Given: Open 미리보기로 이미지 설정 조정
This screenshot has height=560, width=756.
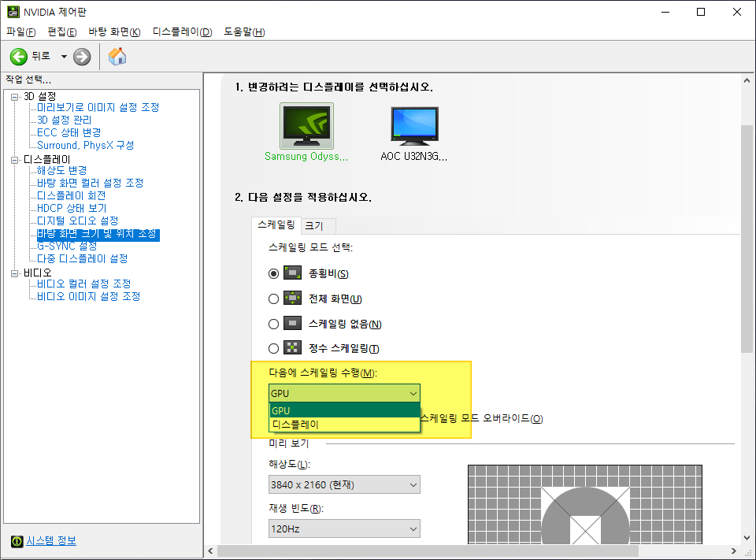Looking at the screenshot, I should point(98,108).
